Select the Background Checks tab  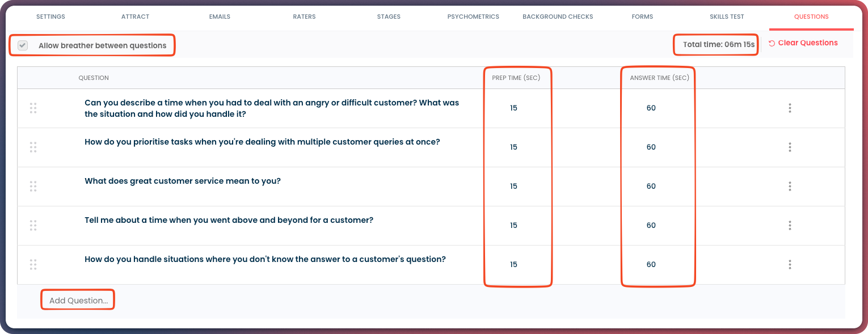558,16
